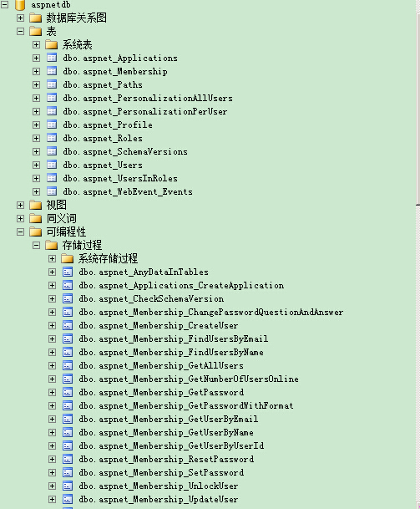Click the procedure icon for aspnet_Membership_CreateUser
The image size is (420, 509).
point(68,325)
